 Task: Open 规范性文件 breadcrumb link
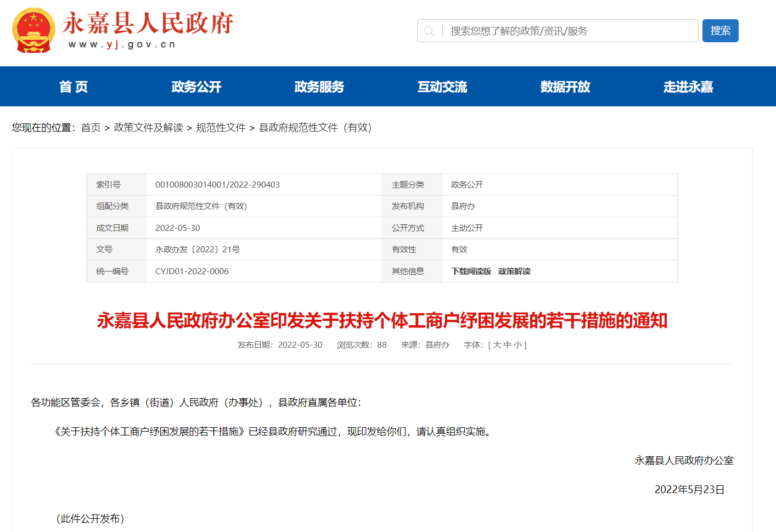click(x=221, y=128)
